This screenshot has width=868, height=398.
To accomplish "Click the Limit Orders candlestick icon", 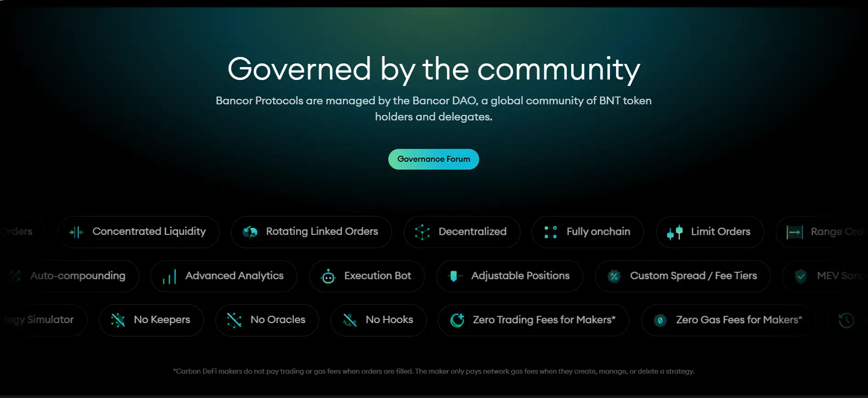I will (675, 232).
